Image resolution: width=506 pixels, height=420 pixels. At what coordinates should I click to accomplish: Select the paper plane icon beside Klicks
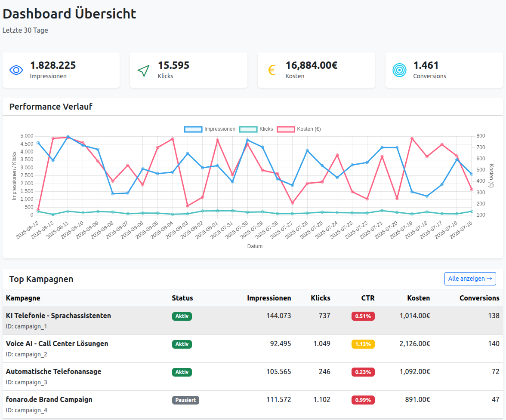pos(143,70)
